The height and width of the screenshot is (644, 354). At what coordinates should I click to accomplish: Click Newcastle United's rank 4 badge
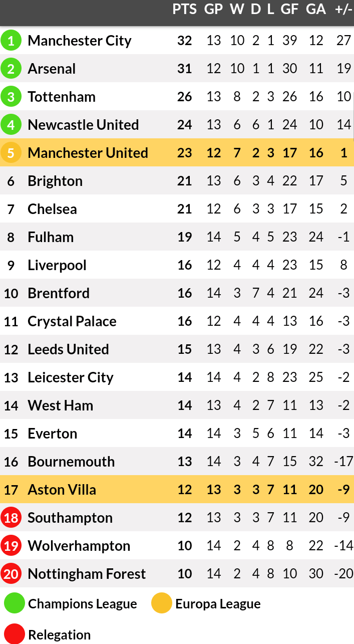click(11, 125)
